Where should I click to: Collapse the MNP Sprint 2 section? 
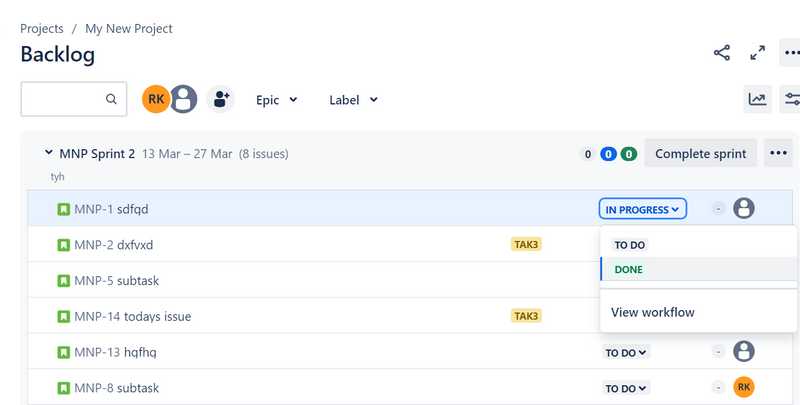click(x=48, y=153)
